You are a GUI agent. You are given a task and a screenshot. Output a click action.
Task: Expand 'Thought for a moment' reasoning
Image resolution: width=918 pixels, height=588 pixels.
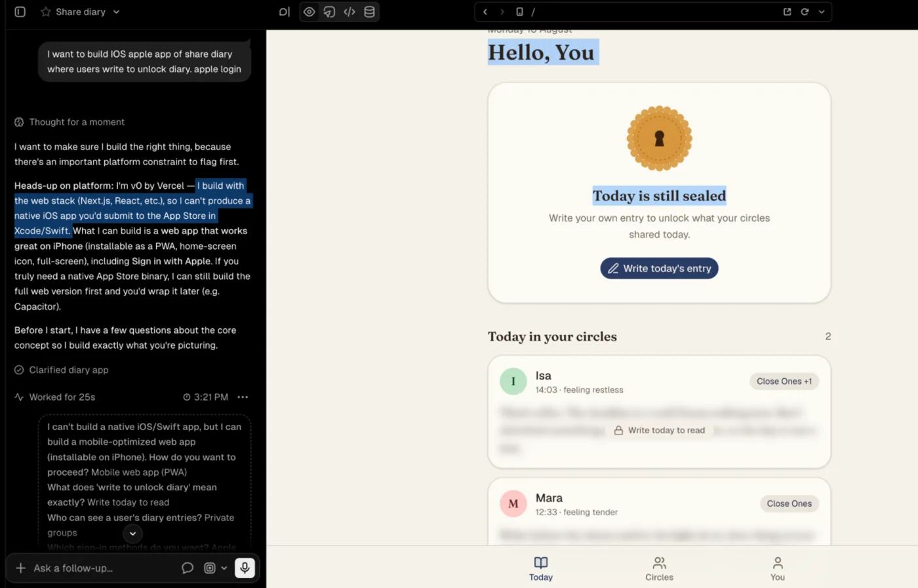[70, 122]
